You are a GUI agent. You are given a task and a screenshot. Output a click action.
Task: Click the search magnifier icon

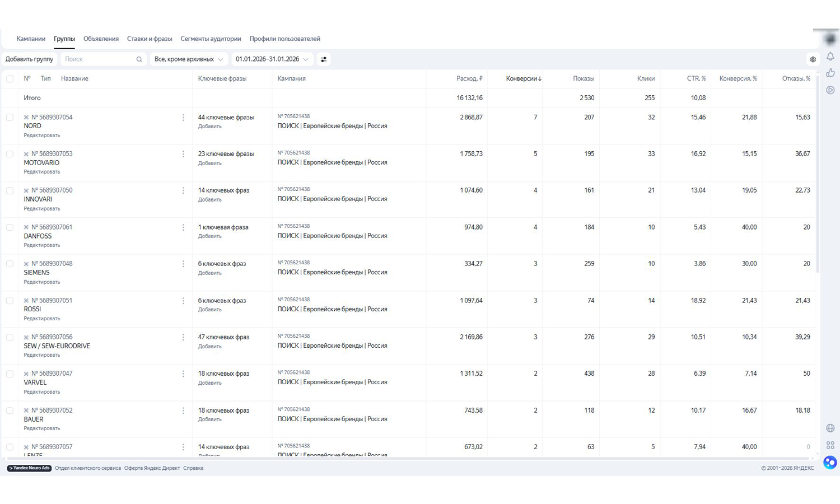[139, 59]
